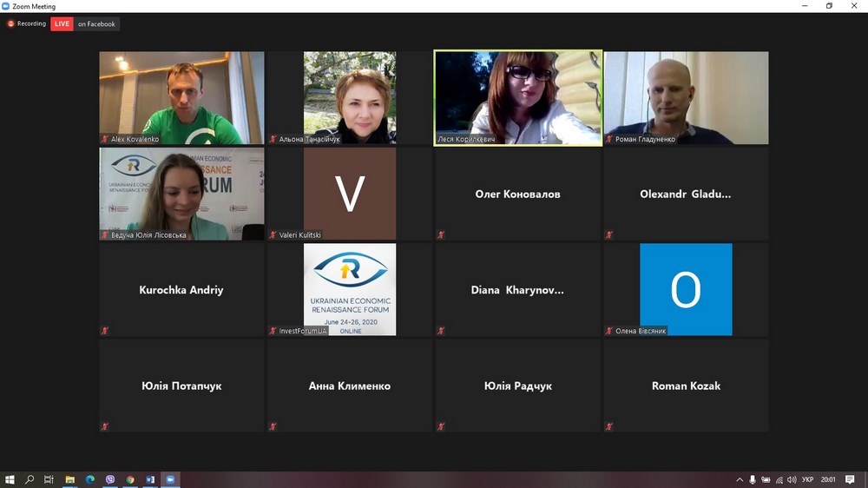Click the microphone icon in the system tray
The width and height of the screenshot is (868, 488).
click(753, 479)
